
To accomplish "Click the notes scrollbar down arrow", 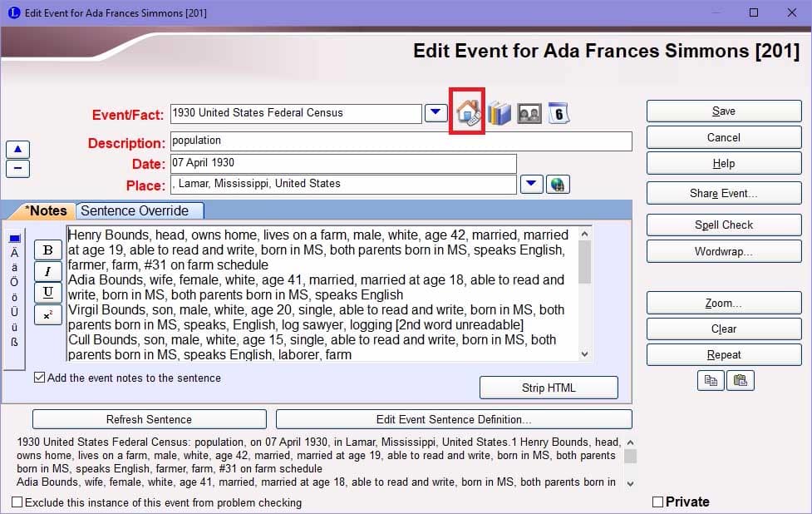I will click(584, 354).
